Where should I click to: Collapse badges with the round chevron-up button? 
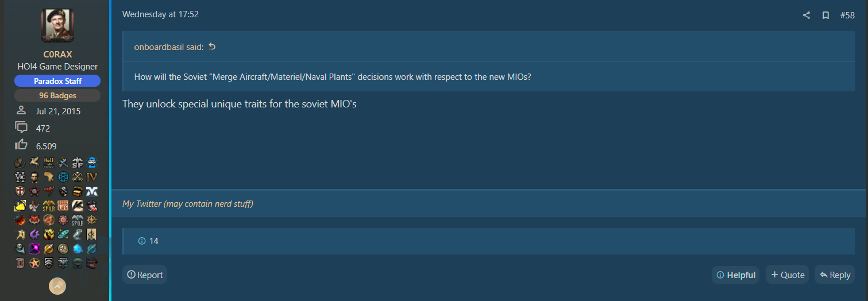pos(57,285)
